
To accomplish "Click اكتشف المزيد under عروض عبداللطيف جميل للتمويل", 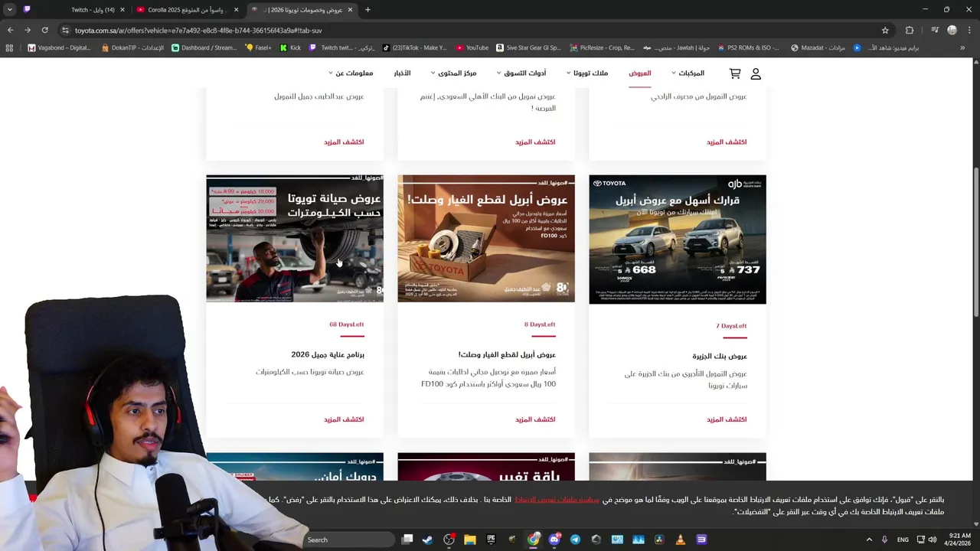I will tap(344, 142).
